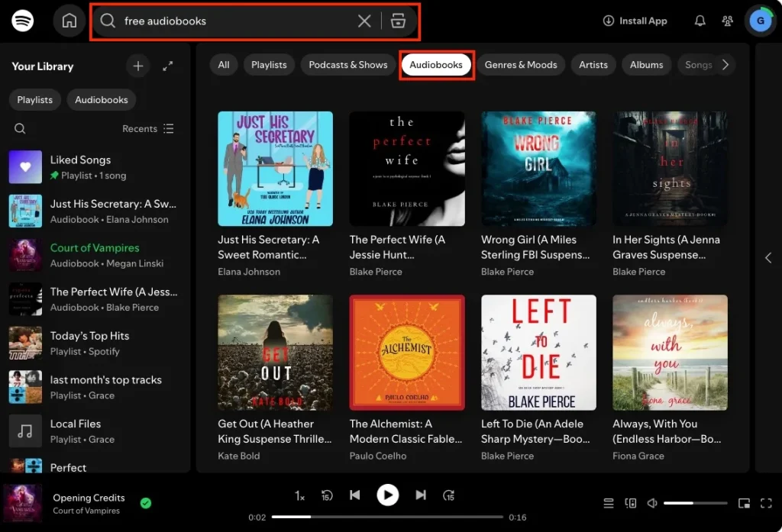Open The Alchemist audiobook cover

click(407, 353)
